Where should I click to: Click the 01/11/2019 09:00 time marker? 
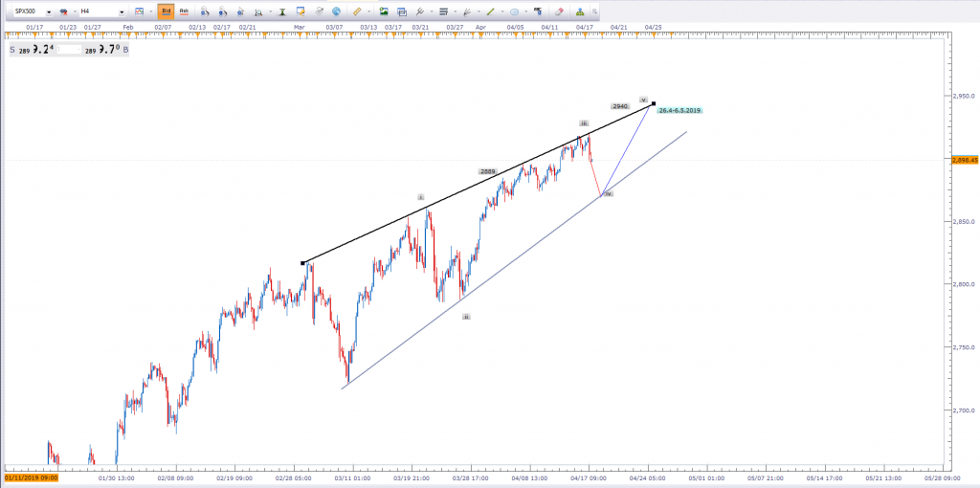coord(33,476)
